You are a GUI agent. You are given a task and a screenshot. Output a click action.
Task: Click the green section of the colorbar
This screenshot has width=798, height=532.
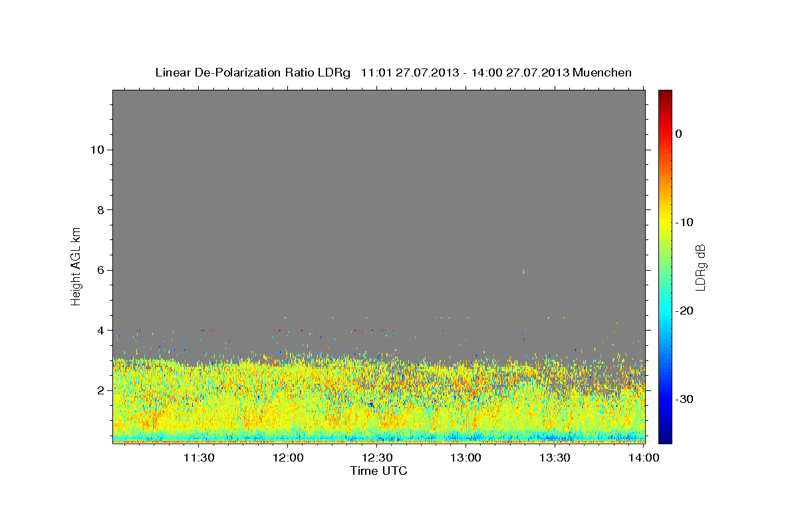click(x=665, y=266)
